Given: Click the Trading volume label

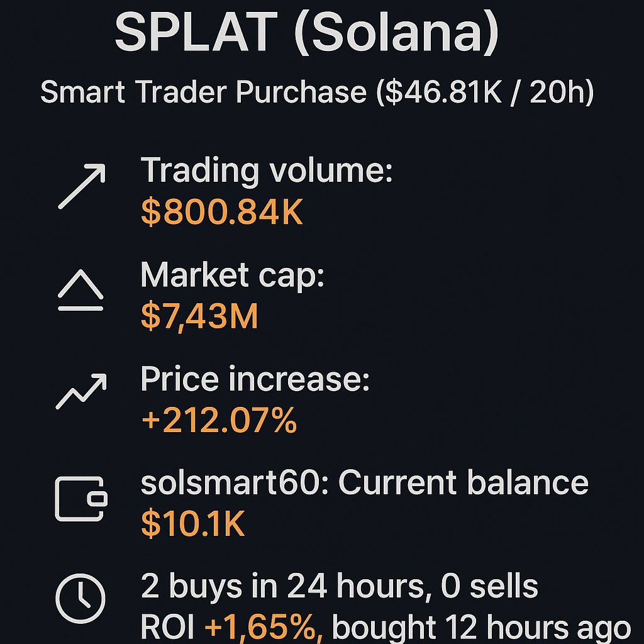Looking at the screenshot, I should coord(267,170).
